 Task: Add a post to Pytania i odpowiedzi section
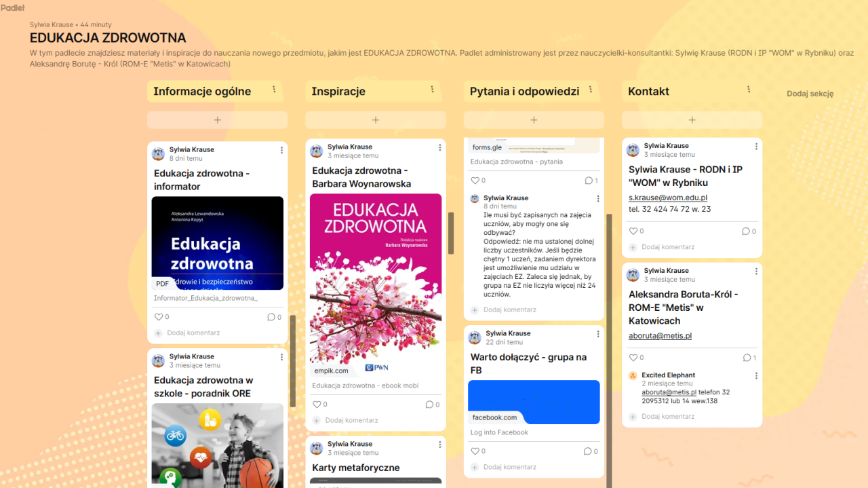click(534, 120)
